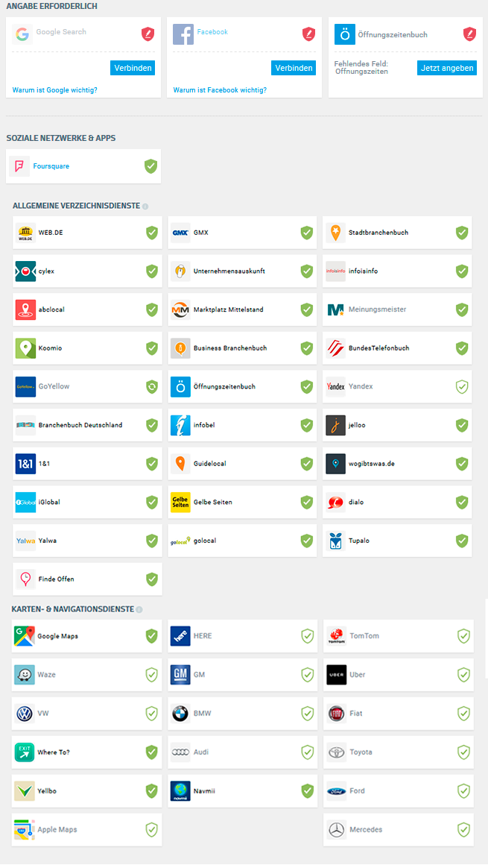Click the Waze logo icon
The image size is (488, 868).
point(25,675)
